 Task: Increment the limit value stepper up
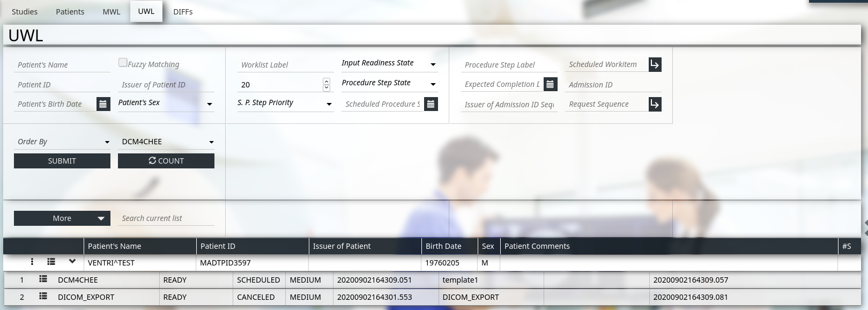327,81
